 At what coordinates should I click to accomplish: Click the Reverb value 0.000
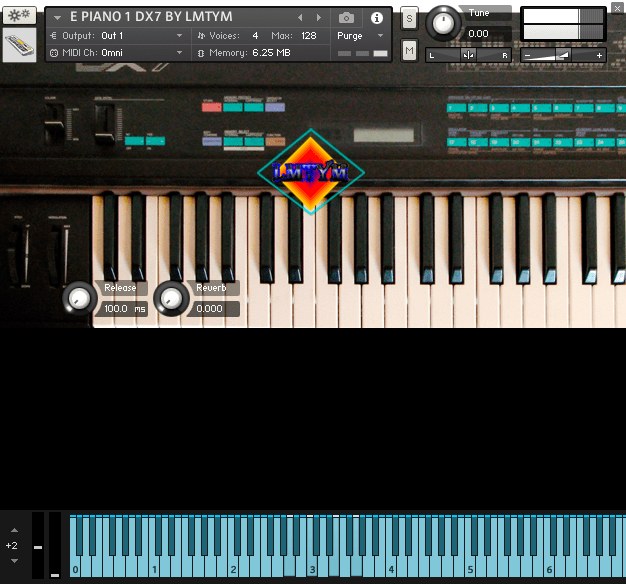tap(216, 309)
